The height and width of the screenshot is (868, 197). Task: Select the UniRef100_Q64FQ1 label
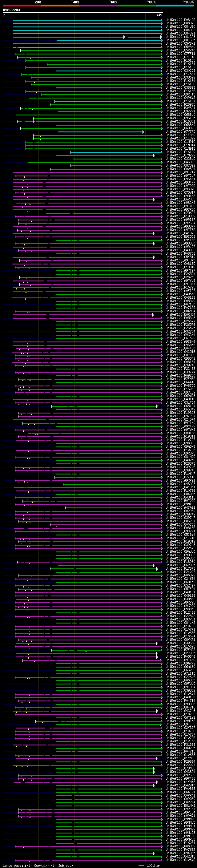pyautogui.click(x=180, y=792)
